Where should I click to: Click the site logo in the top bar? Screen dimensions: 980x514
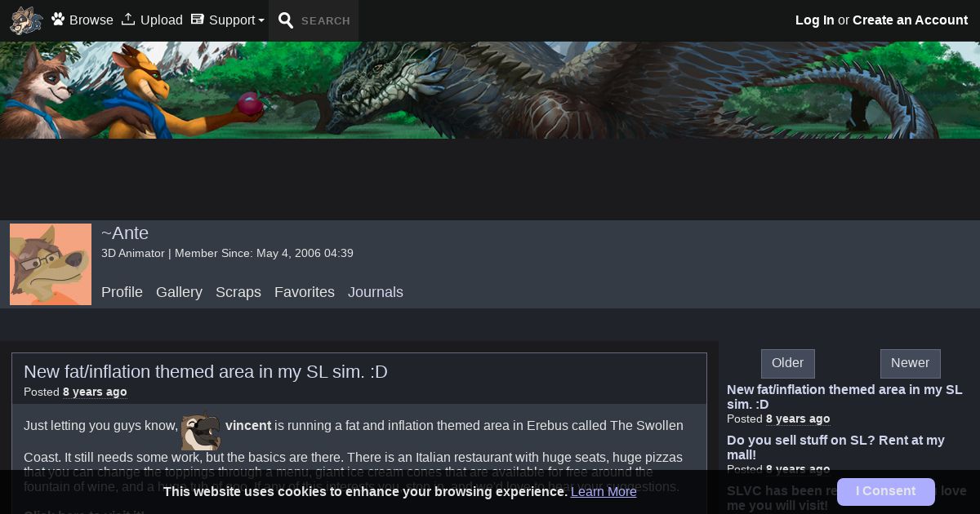coord(26,20)
